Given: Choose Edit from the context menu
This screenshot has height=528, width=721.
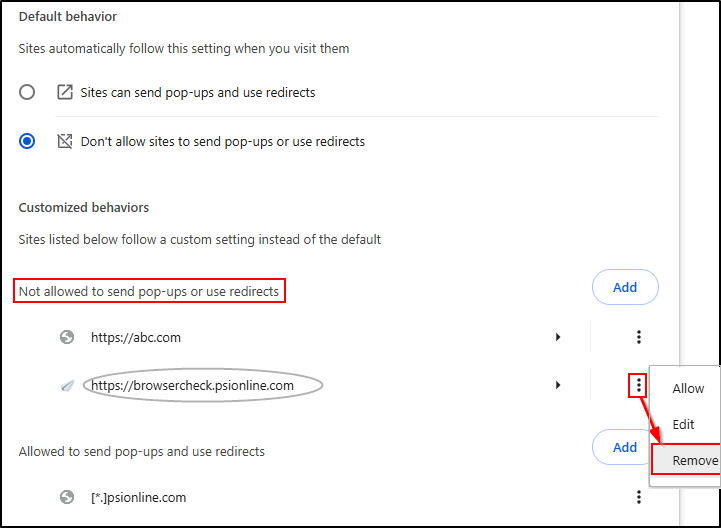Looking at the screenshot, I should coord(683,425).
